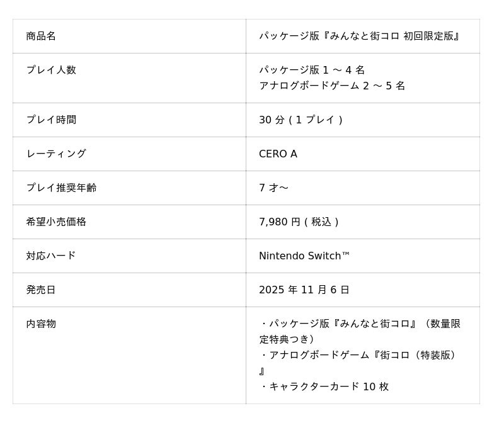Image resolution: width=504 pixels, height=423 pixels.
Task: Click the 内容物 row label
Action: point(41,324)
